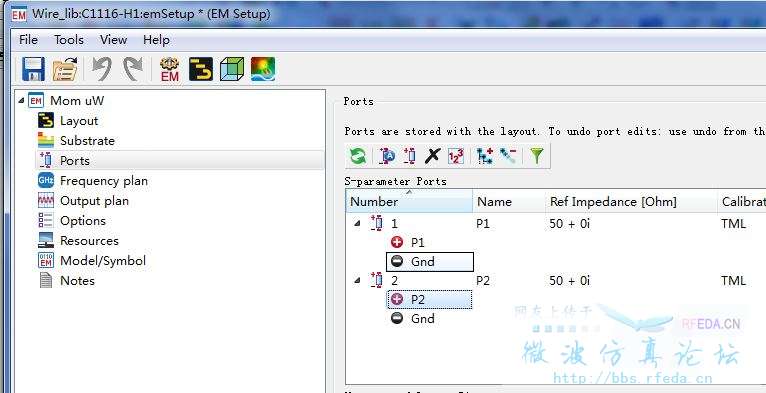The image size is (766, 393).
Task: Sort by the Name column header
Action: (509, 202)
